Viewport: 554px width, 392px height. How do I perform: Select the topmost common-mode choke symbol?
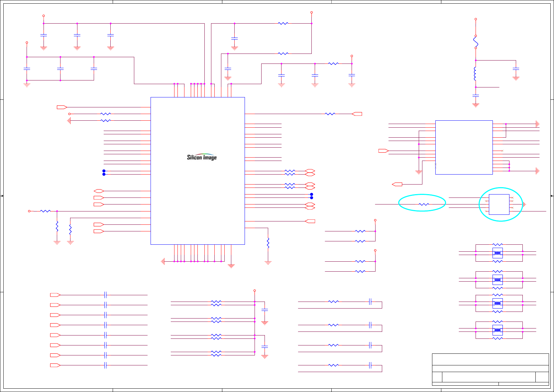click(498, 253)
